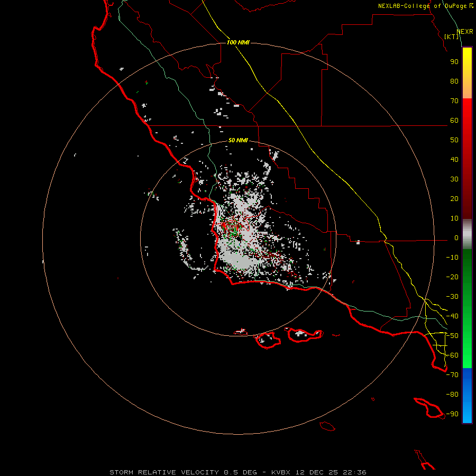Click the positive 80 value on the velocity scale
The width and height of the screenshot is (476, 476).
click(454, 81)
